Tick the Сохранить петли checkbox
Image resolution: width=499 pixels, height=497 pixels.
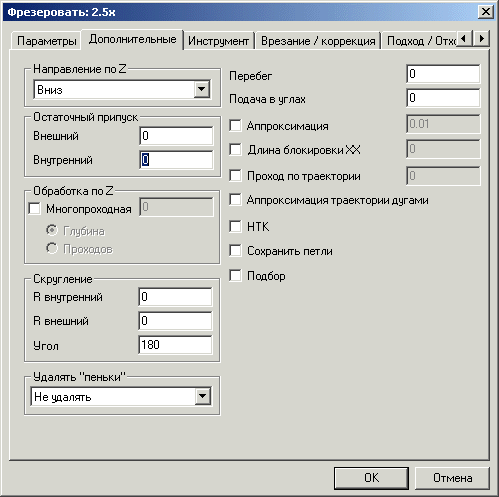coord(235,251)
